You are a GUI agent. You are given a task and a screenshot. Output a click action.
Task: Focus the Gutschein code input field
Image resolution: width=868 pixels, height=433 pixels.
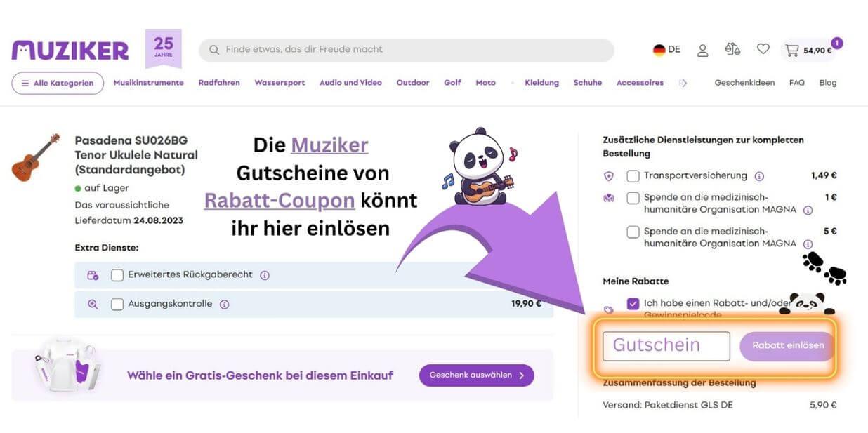click(666, 346)
